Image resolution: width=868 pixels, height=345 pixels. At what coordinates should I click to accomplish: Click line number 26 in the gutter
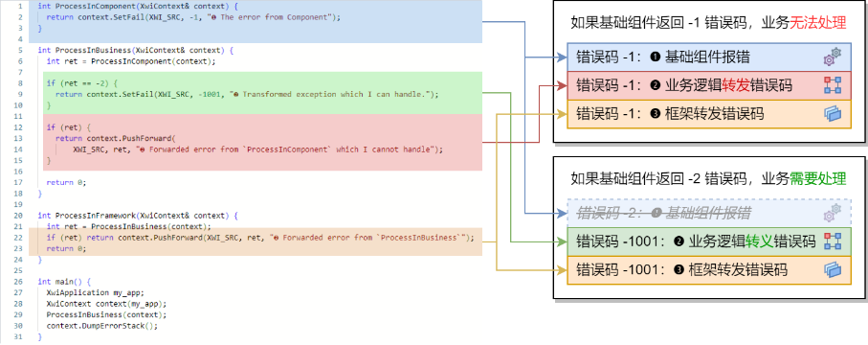click(x=19, y=281)
